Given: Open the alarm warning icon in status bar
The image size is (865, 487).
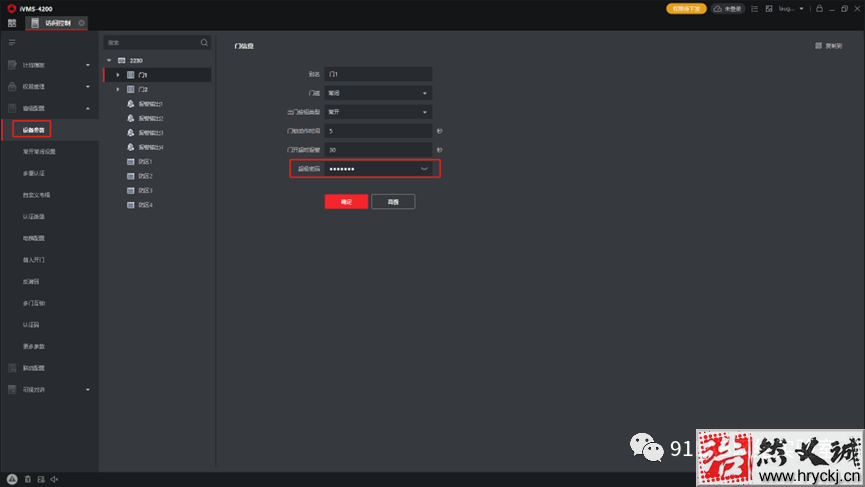Looking at the screenshot, I should 12,479.
